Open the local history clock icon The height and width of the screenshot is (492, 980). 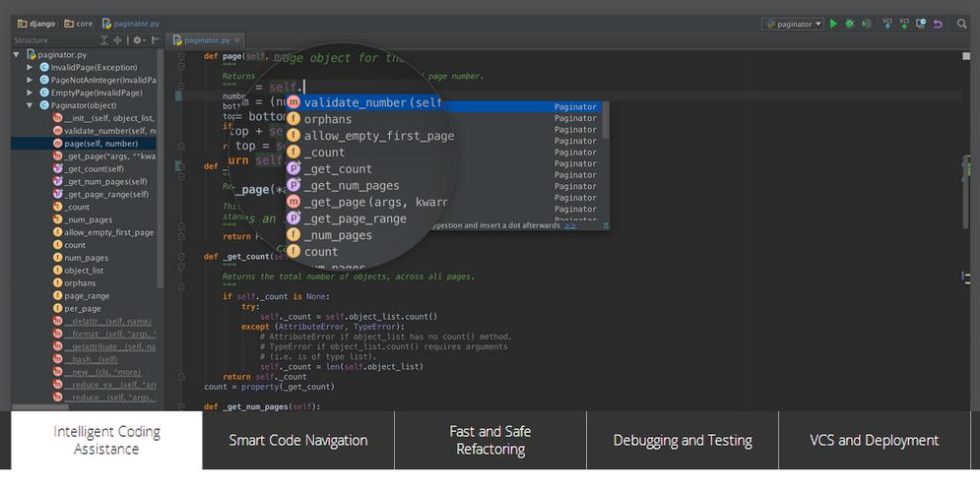[921, 24]
